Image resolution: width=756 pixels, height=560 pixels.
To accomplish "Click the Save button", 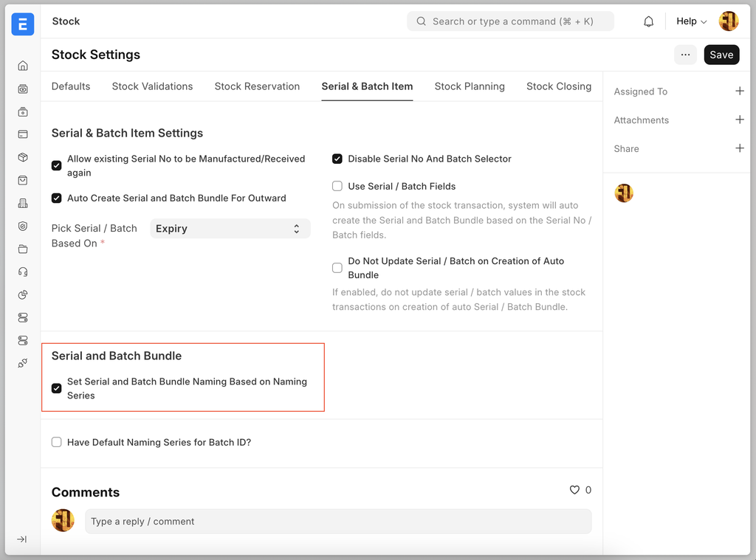I will [x=721, y=55].
